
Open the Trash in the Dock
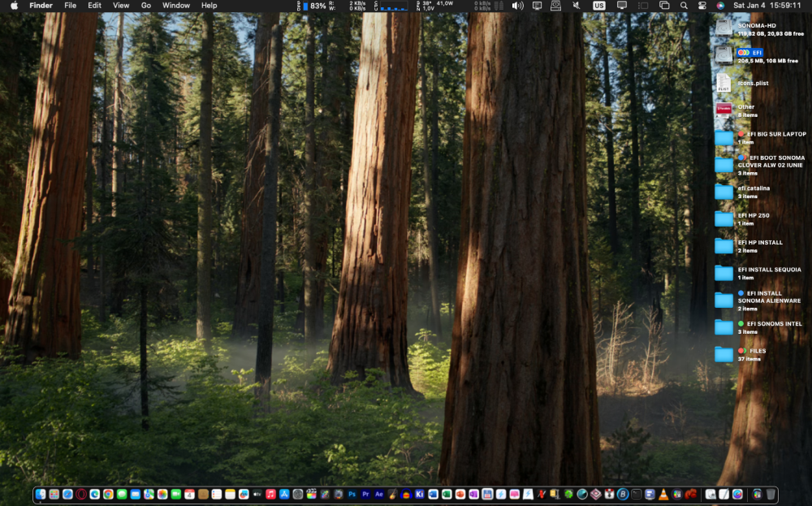pos(771,494)
